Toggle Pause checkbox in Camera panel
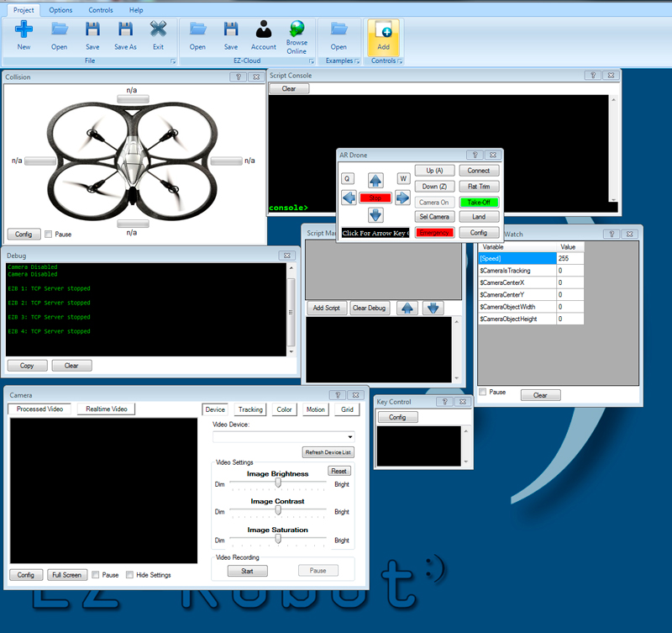Image resolution: width=672 pixels, height=633 pixels. pyautogui.click(x=96, y=575)
